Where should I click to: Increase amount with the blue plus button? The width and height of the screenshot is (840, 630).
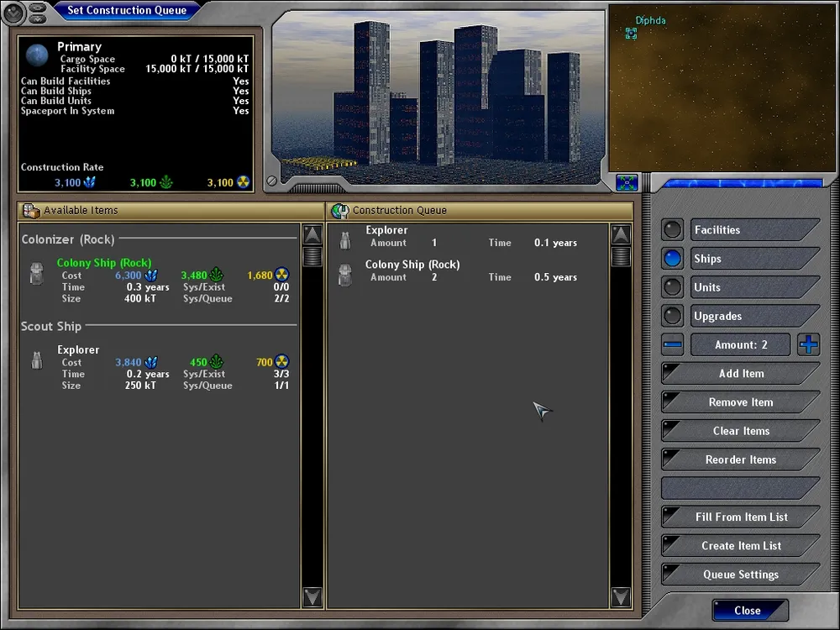point(808,344)
